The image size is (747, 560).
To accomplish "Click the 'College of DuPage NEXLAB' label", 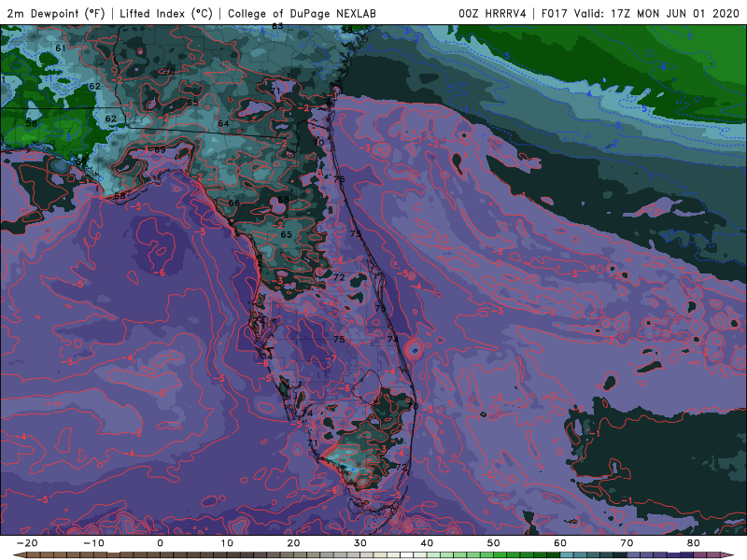I will pyautogui.click(x=302, y=13).
